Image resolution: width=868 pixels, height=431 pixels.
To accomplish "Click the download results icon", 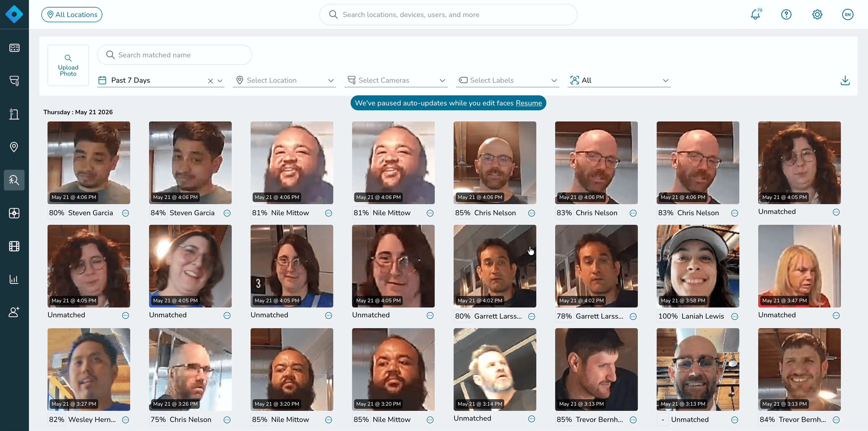I will pyautogui.click(x=845, y=80).
